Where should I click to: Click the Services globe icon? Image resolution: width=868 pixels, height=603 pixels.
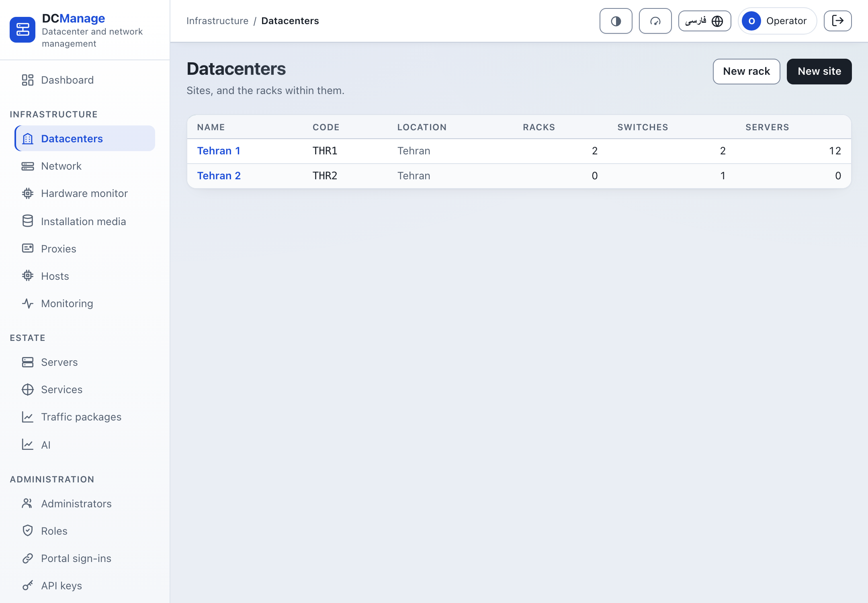coord(28,390)
